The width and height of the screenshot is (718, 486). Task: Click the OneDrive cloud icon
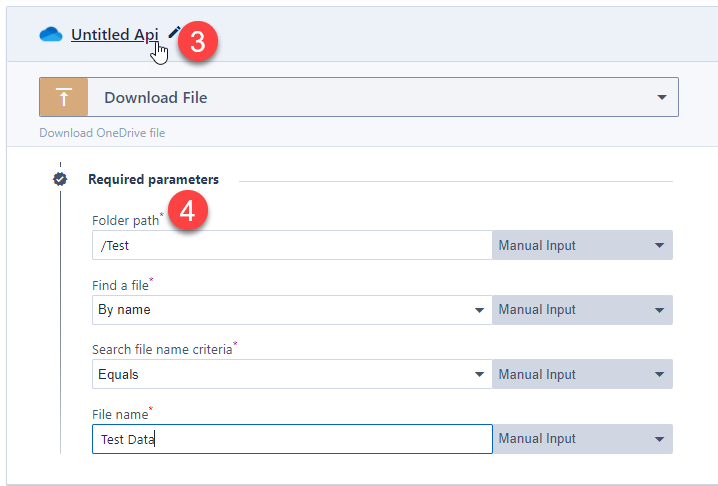(x=51, y=35)
